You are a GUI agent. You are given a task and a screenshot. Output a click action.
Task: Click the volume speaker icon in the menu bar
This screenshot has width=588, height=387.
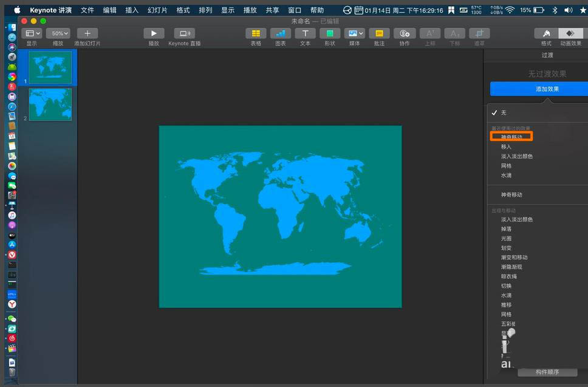(569, 10)
